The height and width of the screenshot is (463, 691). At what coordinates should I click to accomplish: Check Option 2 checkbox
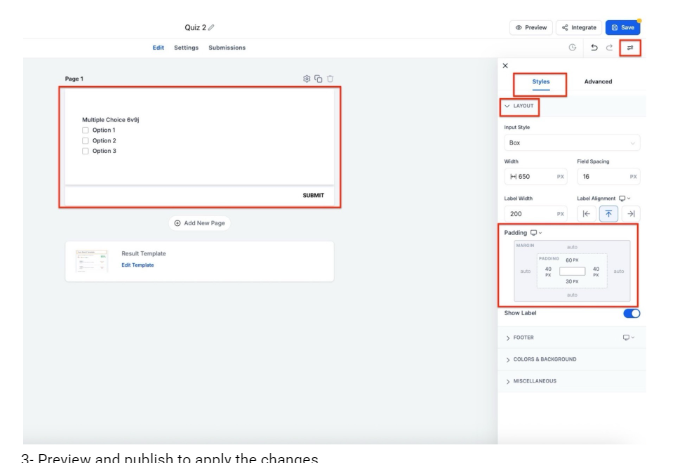85,141
